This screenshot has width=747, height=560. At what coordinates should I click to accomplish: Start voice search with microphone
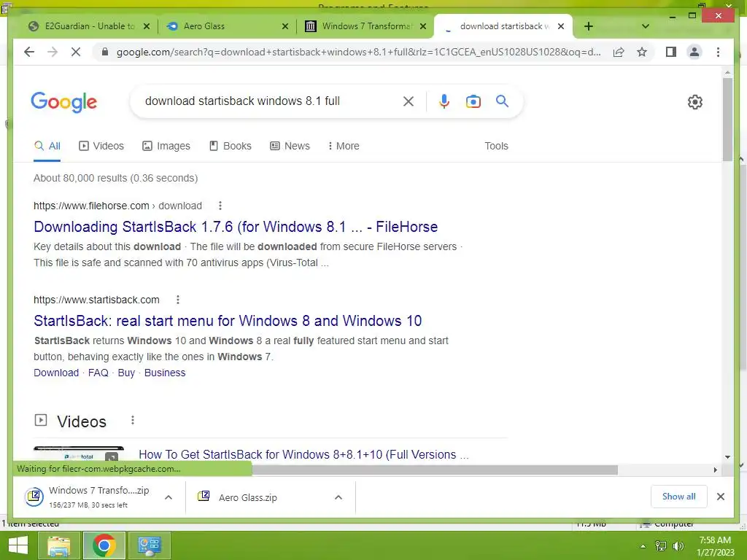pos(444,101)
